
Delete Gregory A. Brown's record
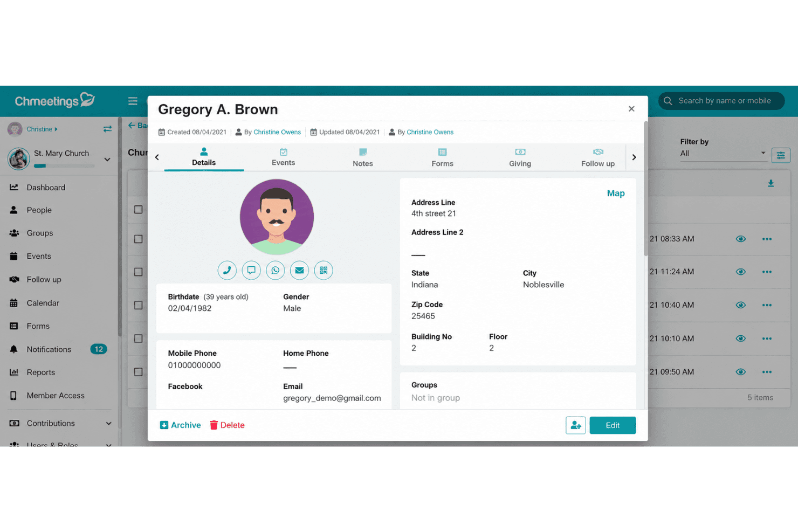(x=227, y=425)
